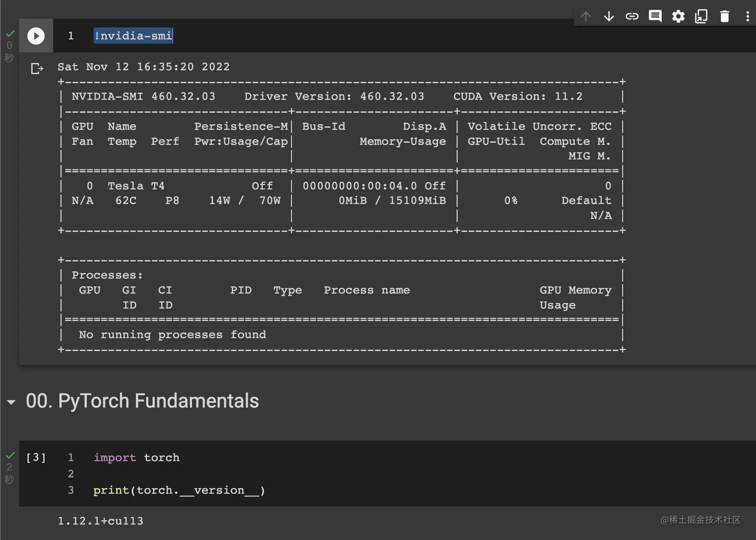Click the Tesla T4 GPU name
The width and height of the screenshot is (756, 540).
(136, 186)
